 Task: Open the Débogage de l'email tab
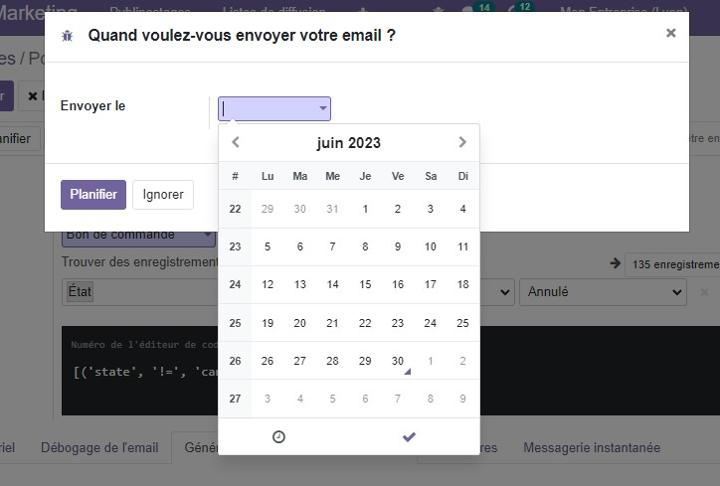pos(99,447)
